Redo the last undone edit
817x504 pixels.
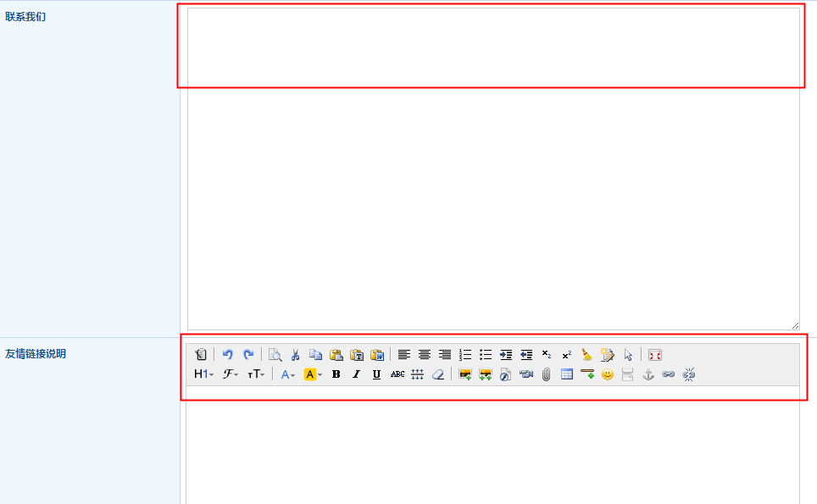click(248, 355)
